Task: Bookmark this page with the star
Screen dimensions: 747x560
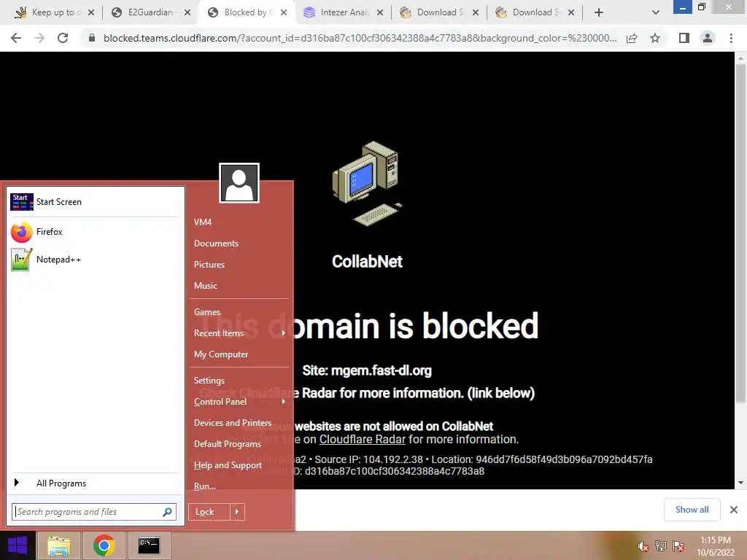Action: click(x=655, y=38)
